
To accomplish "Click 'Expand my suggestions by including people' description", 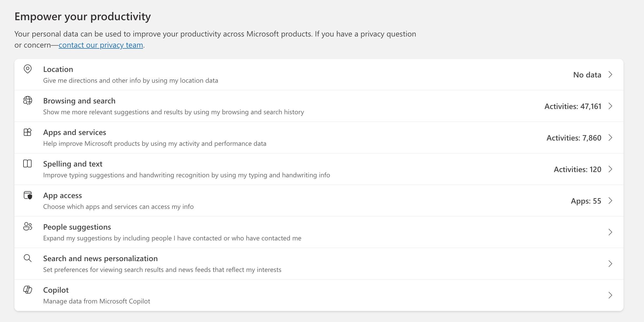I will point(172,238).
